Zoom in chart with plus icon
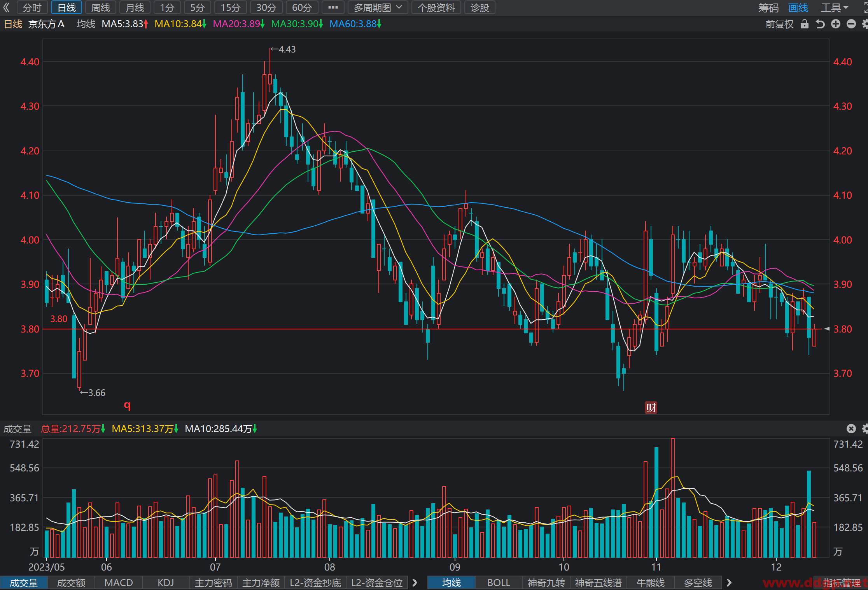 tap(836, 24)
